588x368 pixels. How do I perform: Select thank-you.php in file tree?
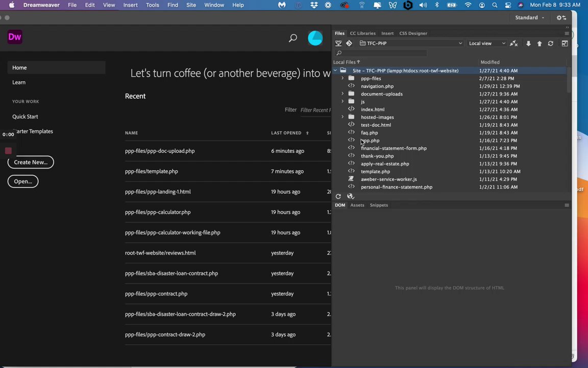(377, 156)
